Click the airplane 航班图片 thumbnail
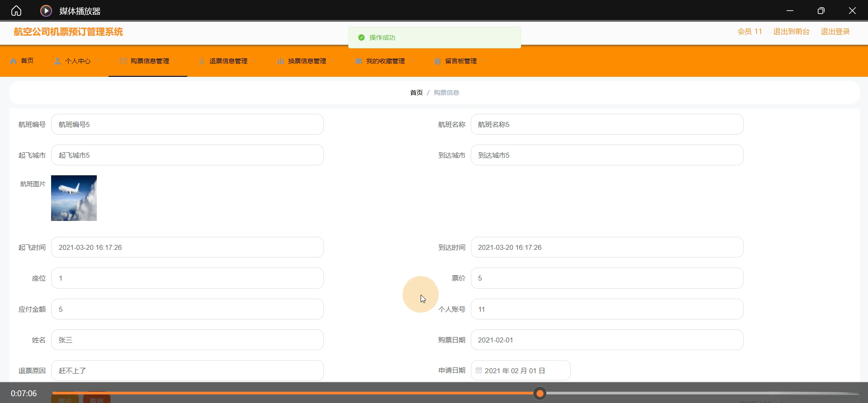This screenshot has height=403, width=868. pos(74,198)
